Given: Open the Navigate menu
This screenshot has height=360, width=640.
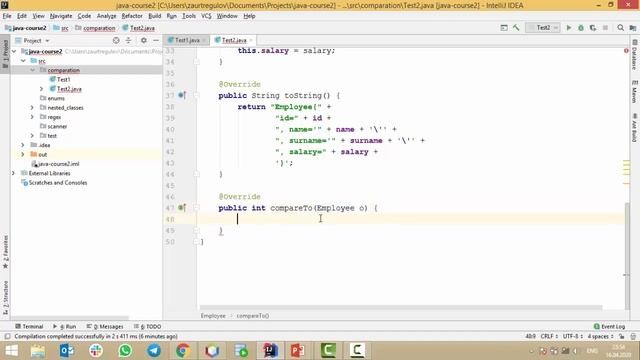Looking at the screenshot, I should 61,16.
